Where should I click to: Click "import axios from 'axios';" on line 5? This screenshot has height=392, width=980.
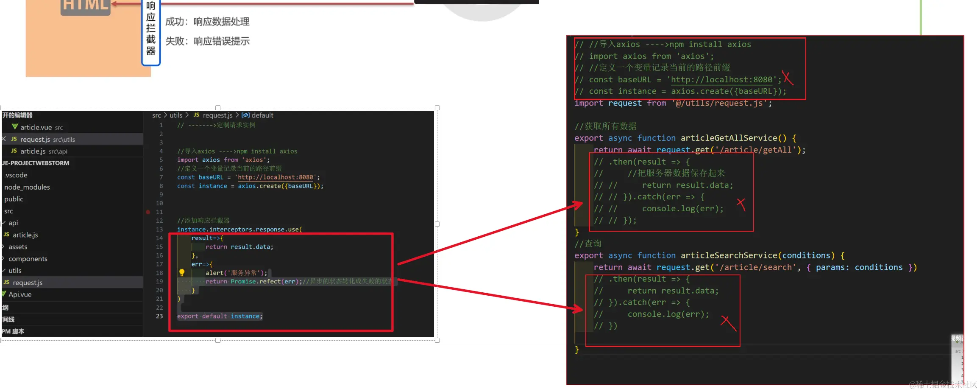click(x=223, y=160)
